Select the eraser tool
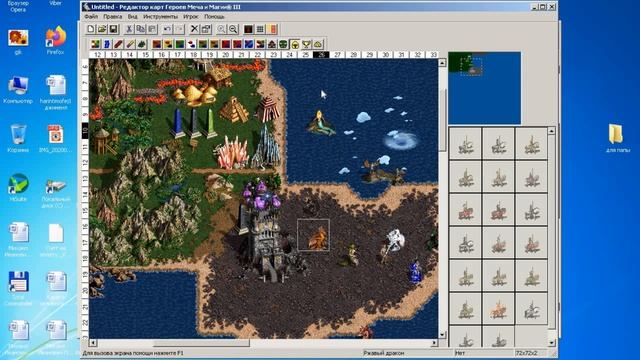The width and height of the screenshot is (640, 360). (130, 44)
